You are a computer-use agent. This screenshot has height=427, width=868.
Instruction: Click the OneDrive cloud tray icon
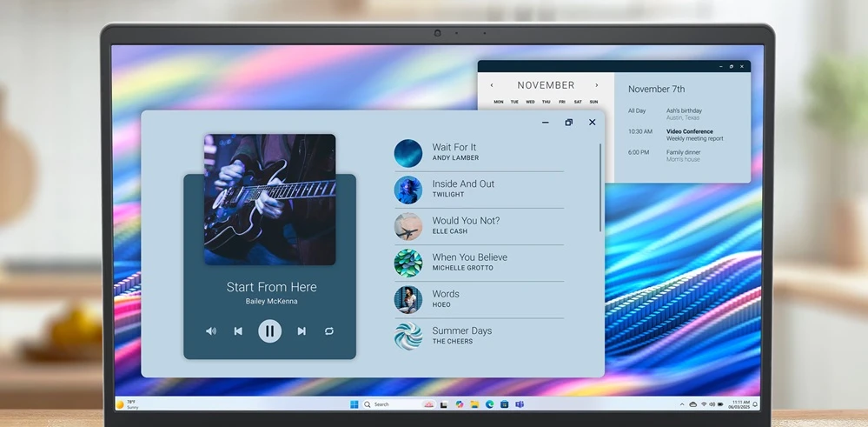693,404
